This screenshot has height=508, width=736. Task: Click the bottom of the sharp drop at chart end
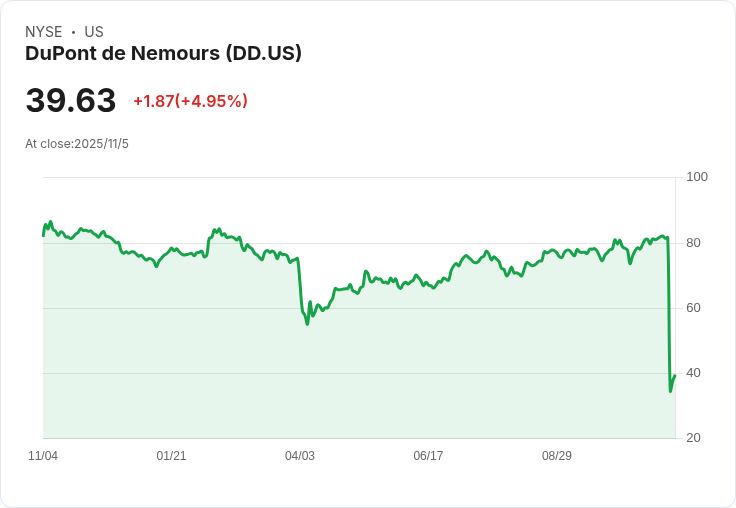point(670,391)
